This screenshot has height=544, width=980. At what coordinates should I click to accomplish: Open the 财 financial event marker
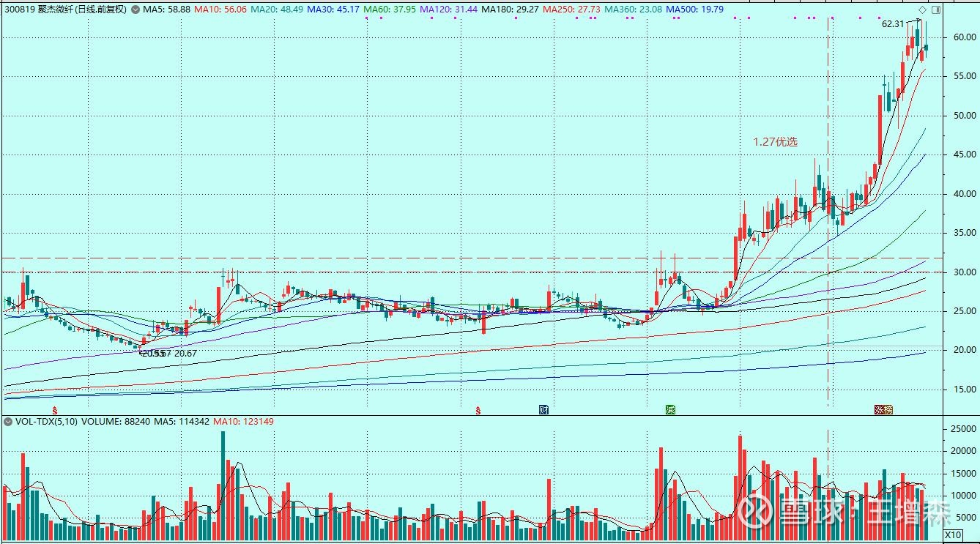[543, 410]
